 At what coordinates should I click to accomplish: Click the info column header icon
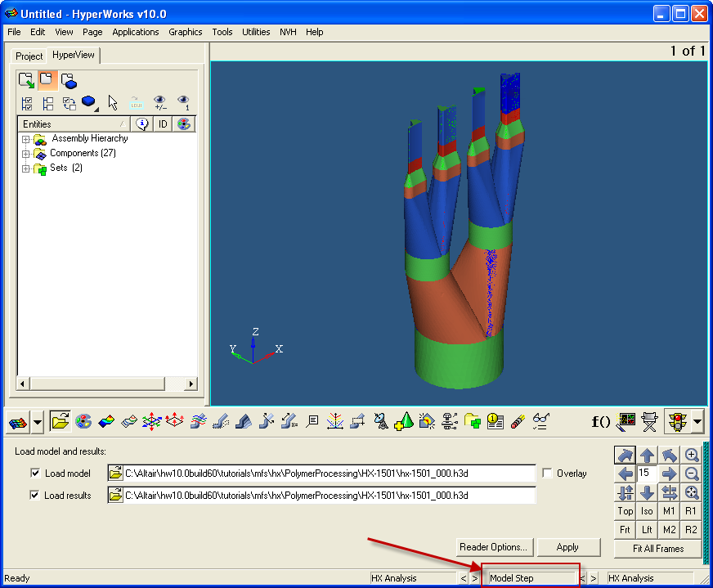(x=142, y=124)
